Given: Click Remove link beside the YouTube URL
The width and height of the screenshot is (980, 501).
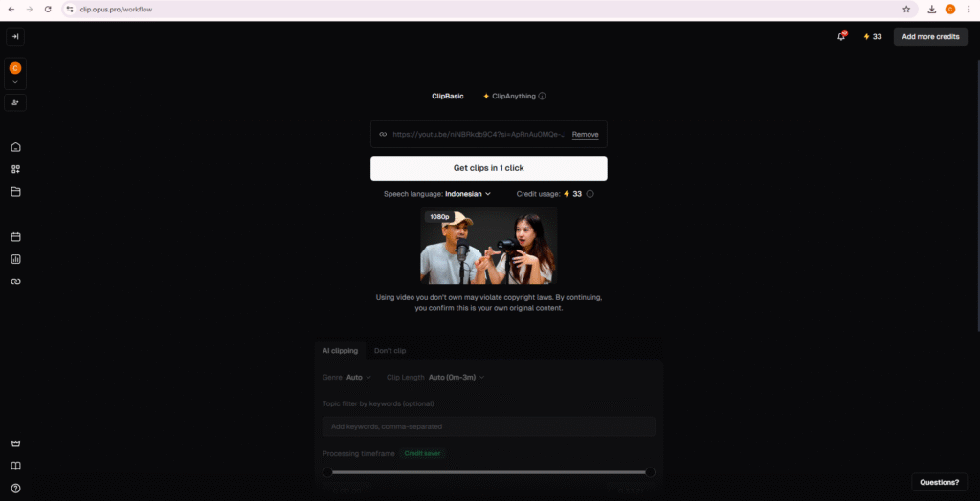Looking at the screenshot, I should (585, 135).
